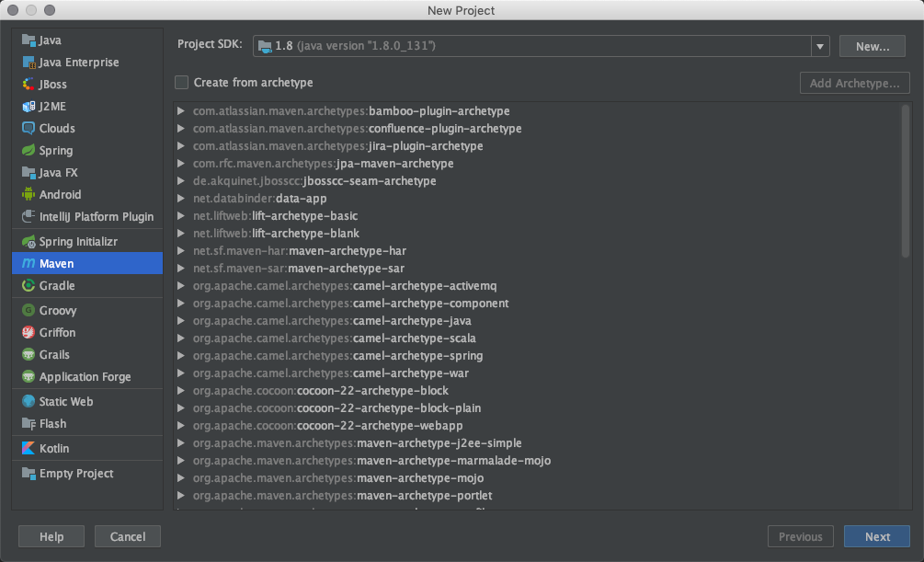This screenshot has width=924, height=562.
Task: Click the Java Enterprise icon
Action: [x=29, y=62]
